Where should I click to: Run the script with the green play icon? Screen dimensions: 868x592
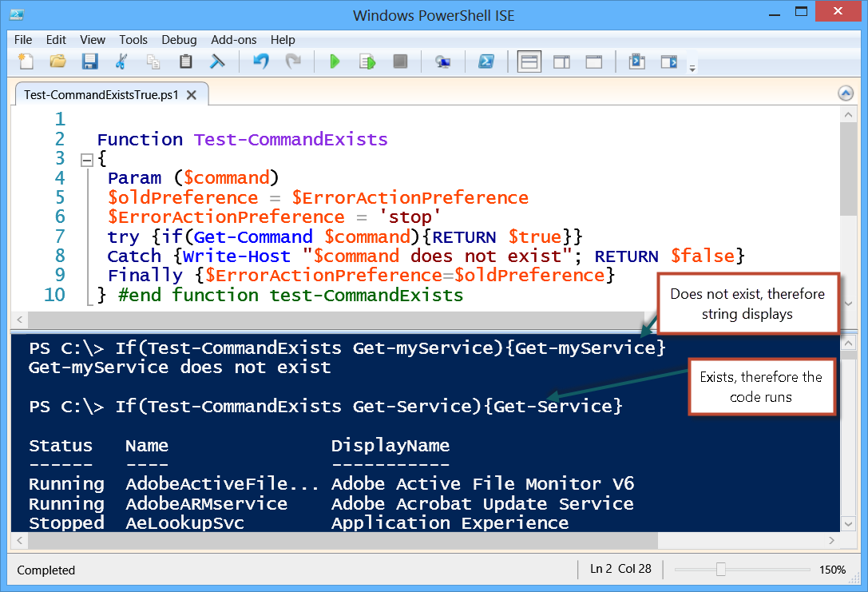tap(335, 61)
